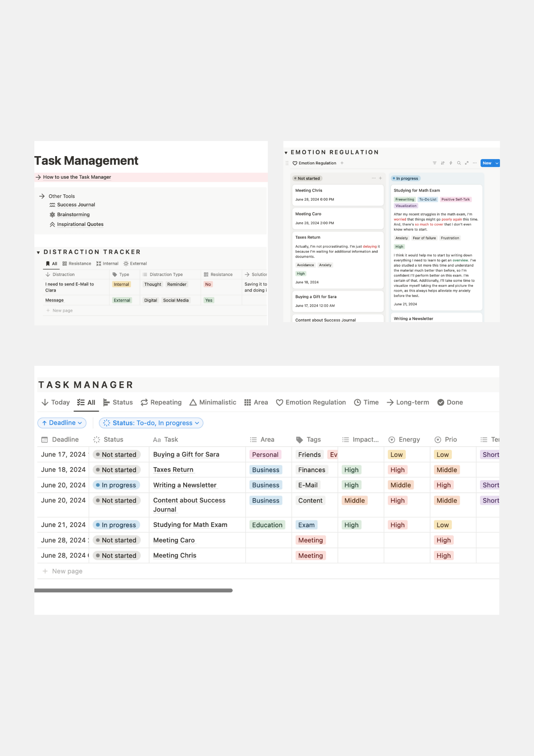The image size is (534, 756).
Task: Add a card to the Not started column
Action: tap(380, 178)
